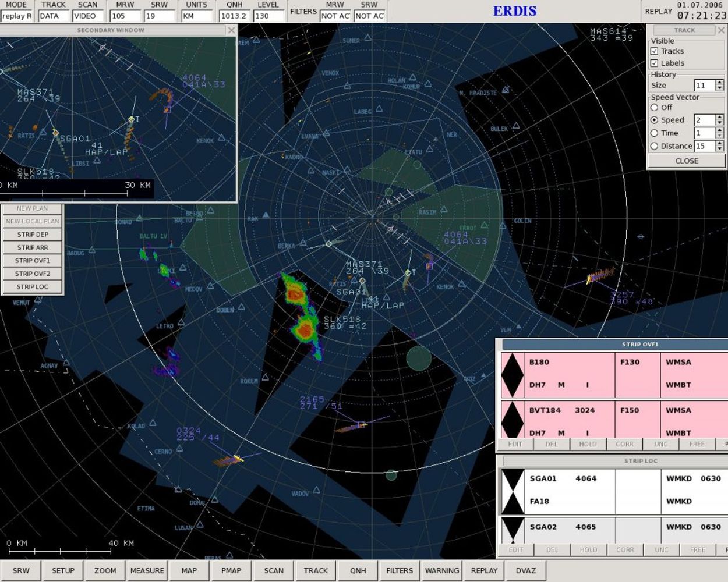
Task: Toggle the Labels visibility checkbox
Action: click(x=655, y=63)
